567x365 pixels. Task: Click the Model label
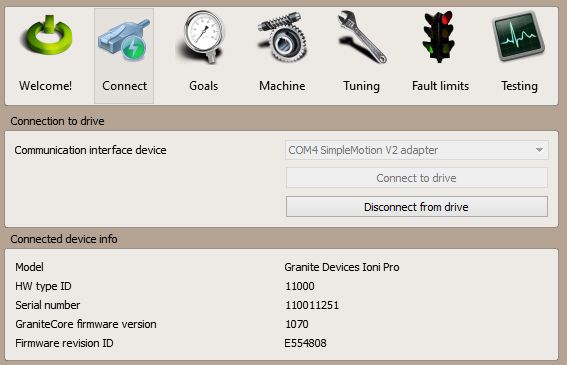click(29, 267)
